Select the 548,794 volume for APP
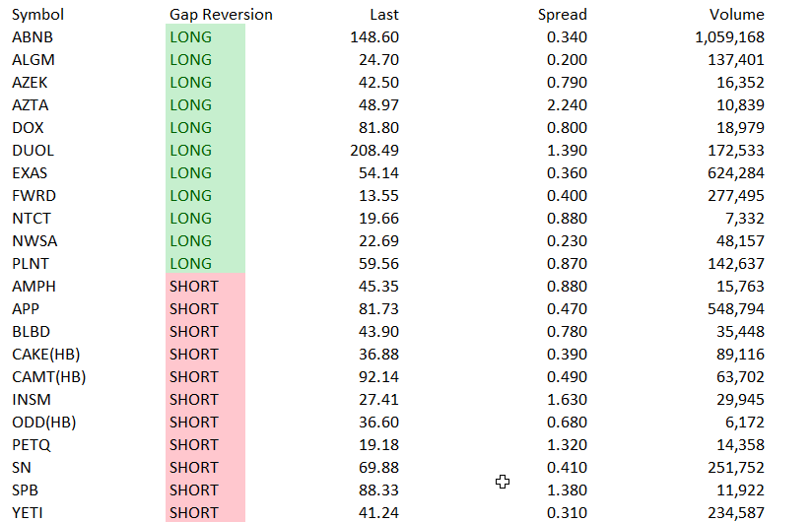This screenshot has height=522, width=812. (736, 309)
